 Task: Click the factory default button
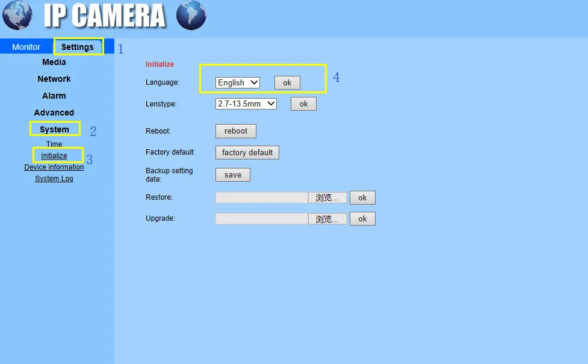tap(247, 152)
